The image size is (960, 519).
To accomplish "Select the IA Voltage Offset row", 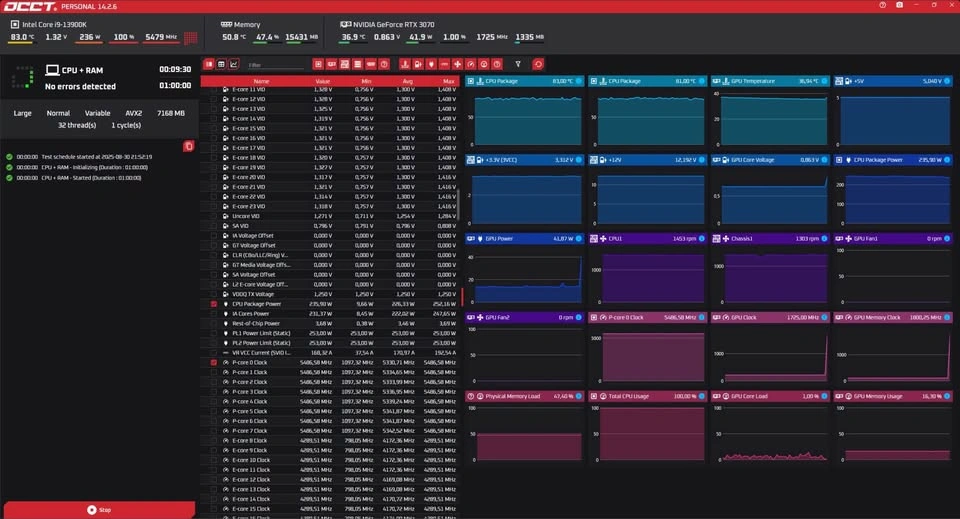I will (x=329, y=236).
